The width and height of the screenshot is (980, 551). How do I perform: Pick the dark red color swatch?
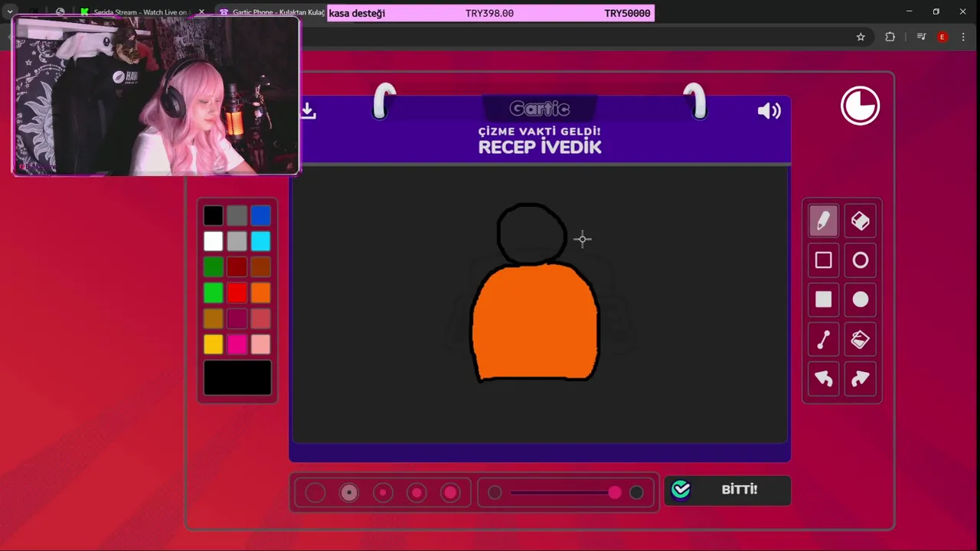click(x=237, y=267)
